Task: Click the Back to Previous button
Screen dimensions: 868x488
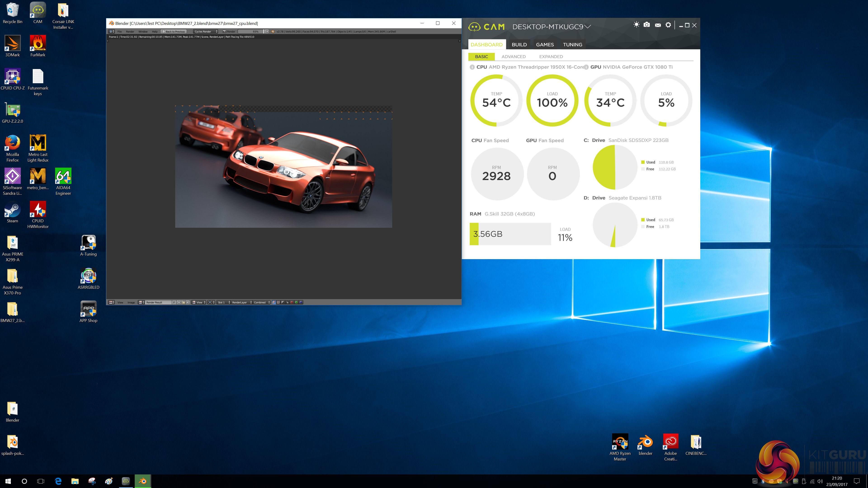Action: [x=174, y=32]
